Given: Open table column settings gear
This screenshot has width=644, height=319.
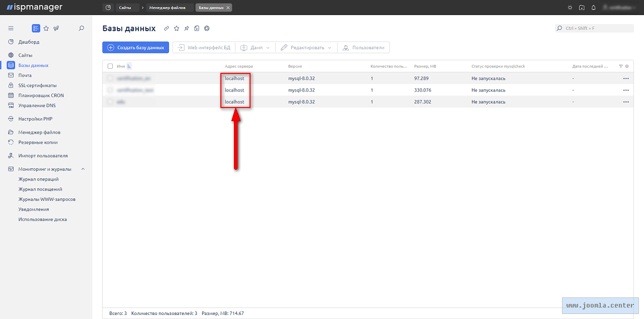Looking at the screenshot, I should (627, 66).
